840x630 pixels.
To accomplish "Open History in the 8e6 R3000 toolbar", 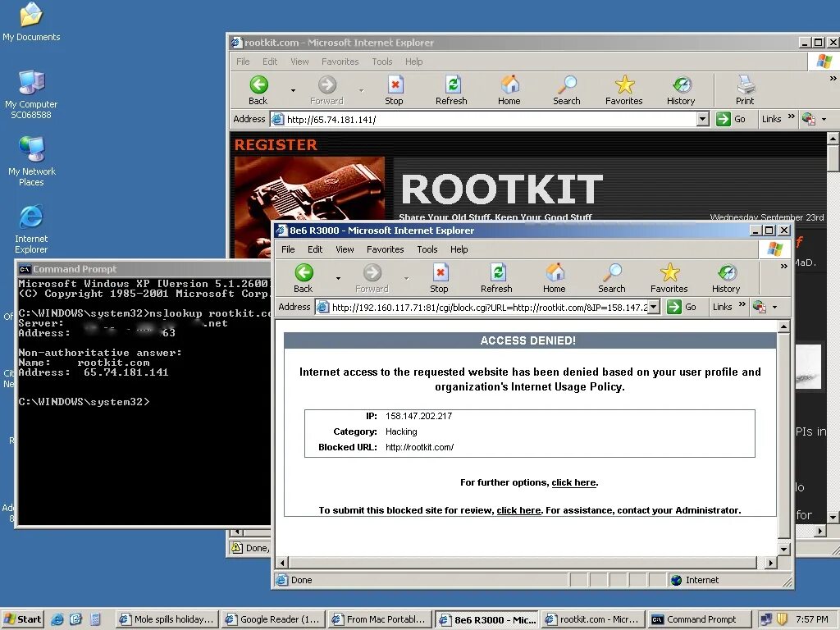I will pyautogui.click(x=726, y=279).
